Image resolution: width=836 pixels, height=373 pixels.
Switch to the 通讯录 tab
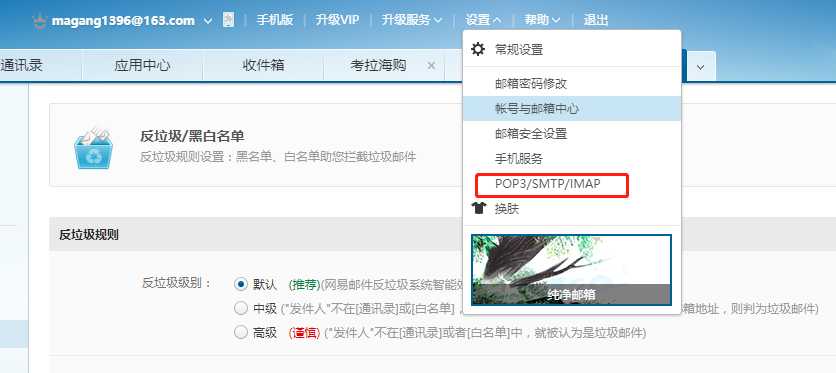[21, 66]
